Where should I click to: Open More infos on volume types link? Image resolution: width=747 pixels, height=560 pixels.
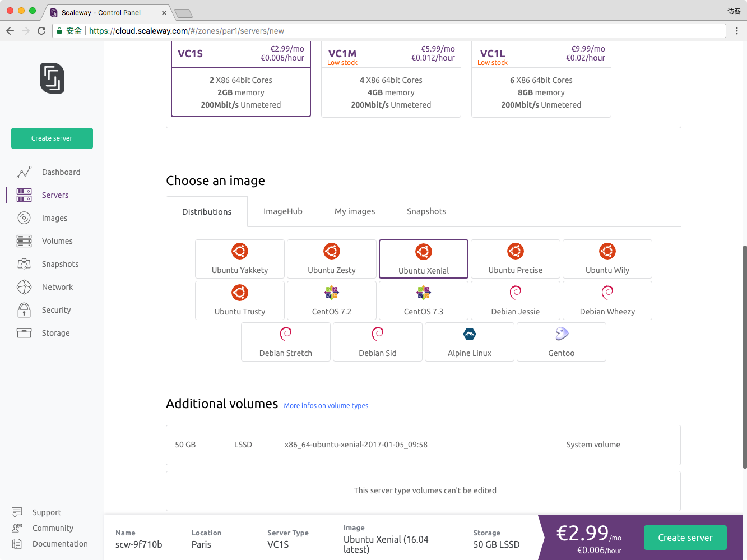coord(326,406)
